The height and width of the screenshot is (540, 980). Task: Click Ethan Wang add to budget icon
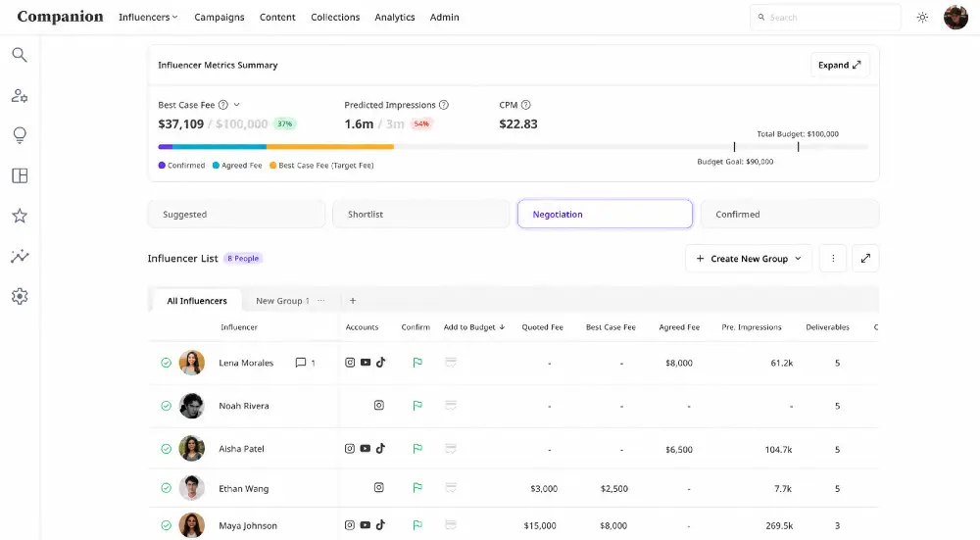point(451,487)
